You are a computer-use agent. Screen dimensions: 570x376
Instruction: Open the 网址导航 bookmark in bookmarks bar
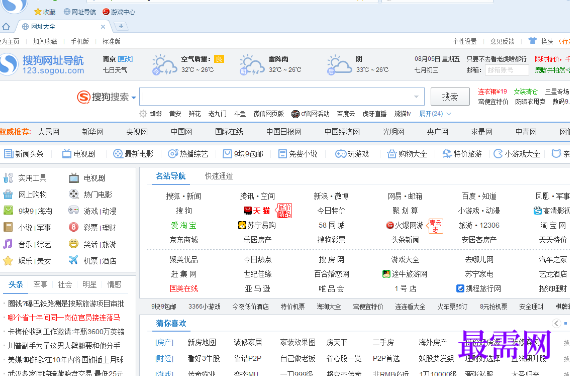80,12
